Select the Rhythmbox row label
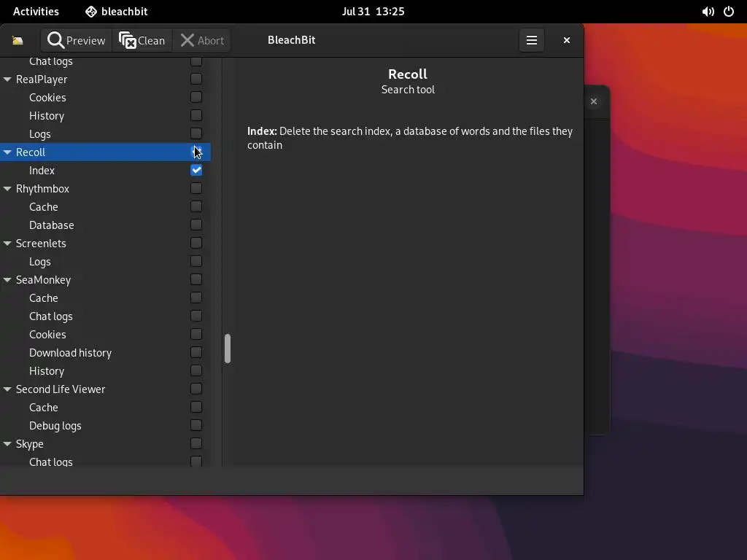Screen dimensions: 747x560 click(42, 189)
